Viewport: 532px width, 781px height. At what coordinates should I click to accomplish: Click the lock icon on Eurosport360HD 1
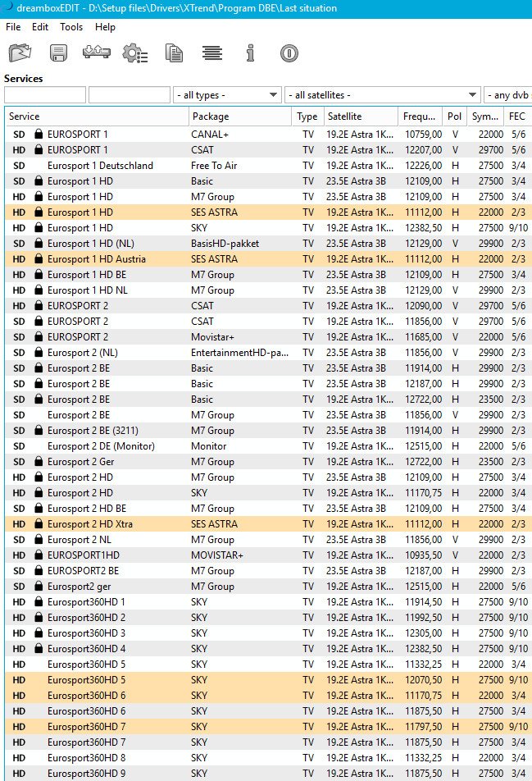(x=39, y=601)
